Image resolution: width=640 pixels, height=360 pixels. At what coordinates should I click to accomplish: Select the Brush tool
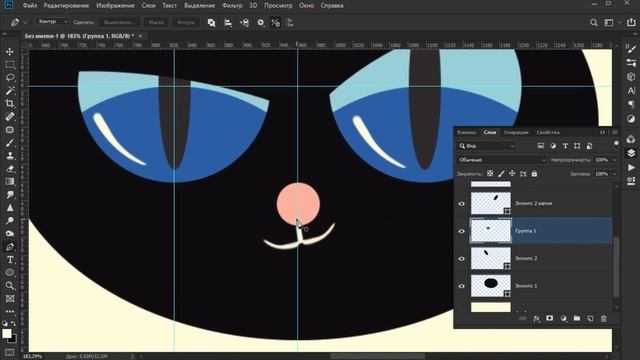10,143
